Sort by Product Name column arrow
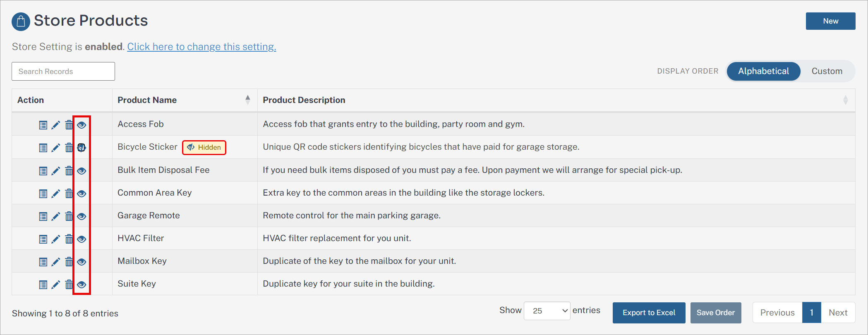The height and width of the screenshot is (335, 868). tap(248, 100)
